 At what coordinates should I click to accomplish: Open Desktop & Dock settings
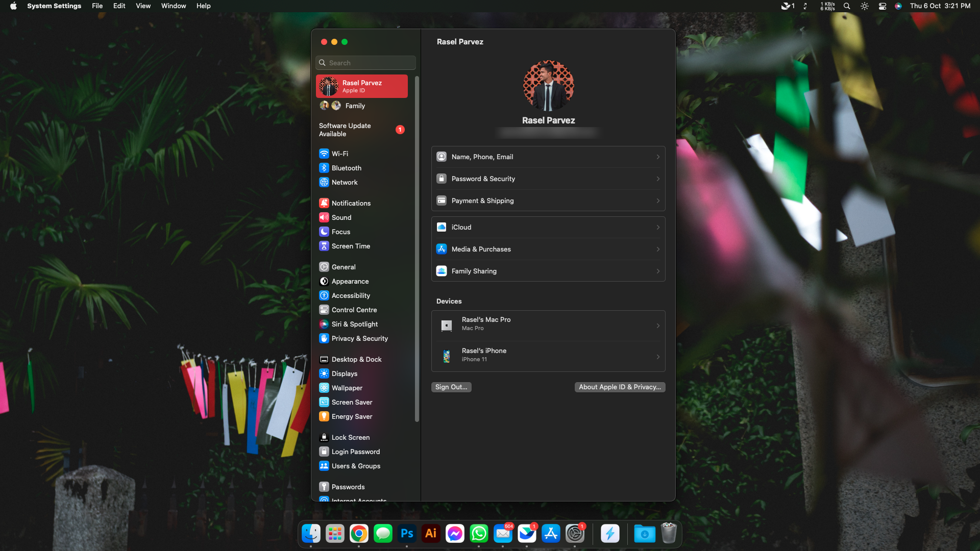pos(361,359)
